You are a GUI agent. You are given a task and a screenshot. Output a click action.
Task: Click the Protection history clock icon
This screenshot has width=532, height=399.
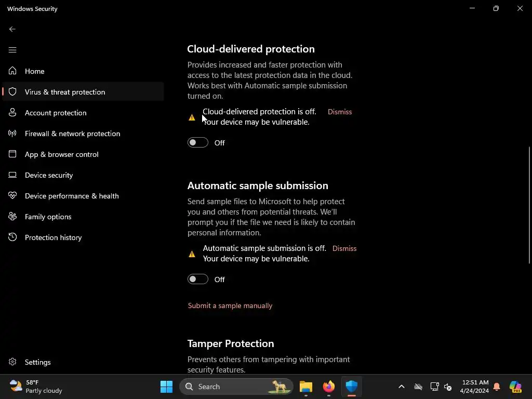(x=12, y=237)
